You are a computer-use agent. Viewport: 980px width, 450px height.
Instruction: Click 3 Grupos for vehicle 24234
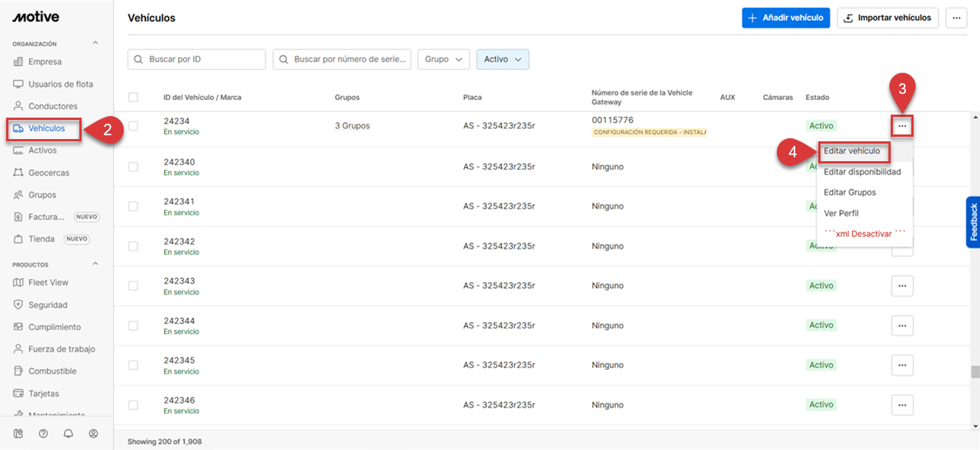(x=352, y=125)
